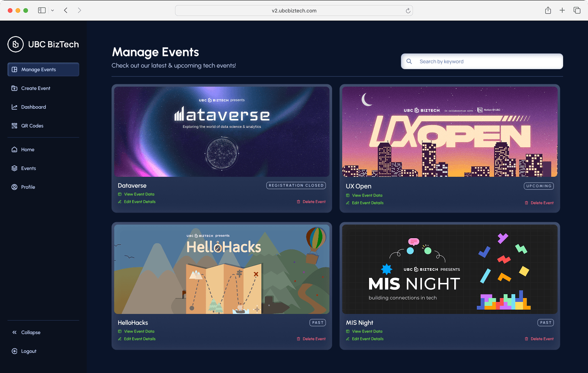Click the Events layers icon
This screenshot has width=588, height=373.
[x=14, y=168]
